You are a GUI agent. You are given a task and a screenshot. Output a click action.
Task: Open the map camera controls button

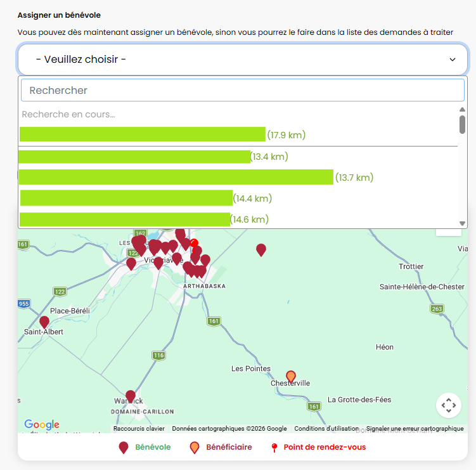(x=448, y=405)
